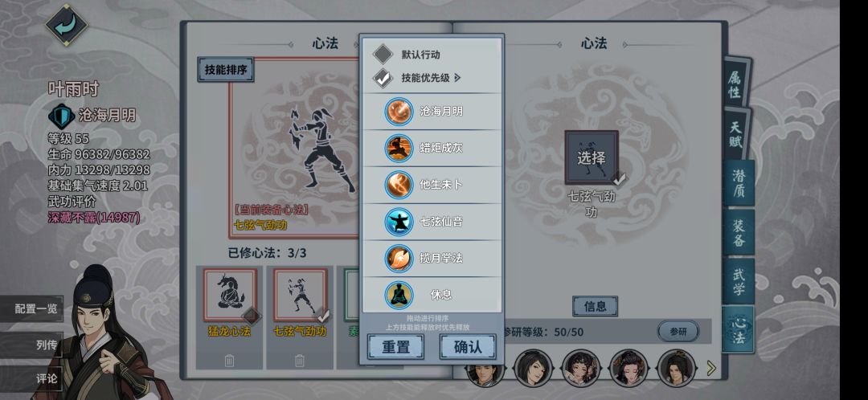The width and height of the screenshot is (868, 400).
Task: Show more characters with yellow arrow
Action: click(711, 368)
